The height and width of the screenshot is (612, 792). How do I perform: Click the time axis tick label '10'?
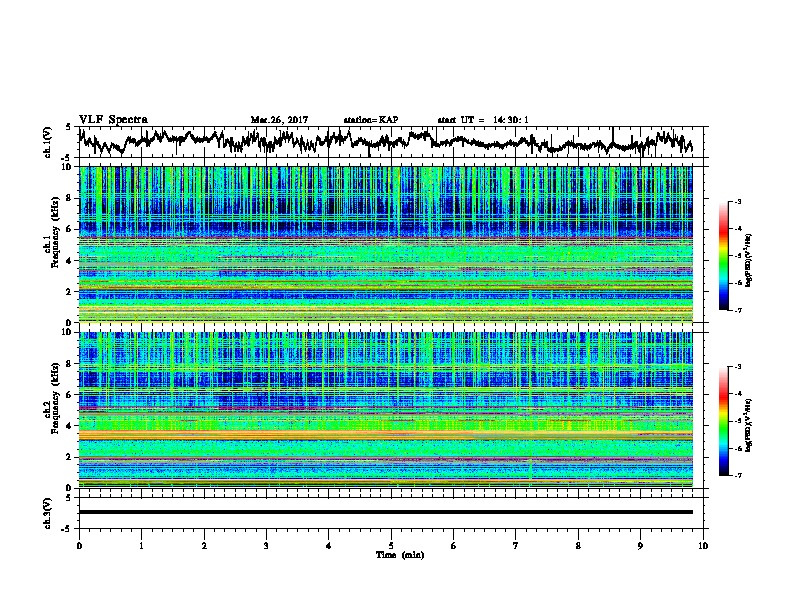[x=703, y=546]
